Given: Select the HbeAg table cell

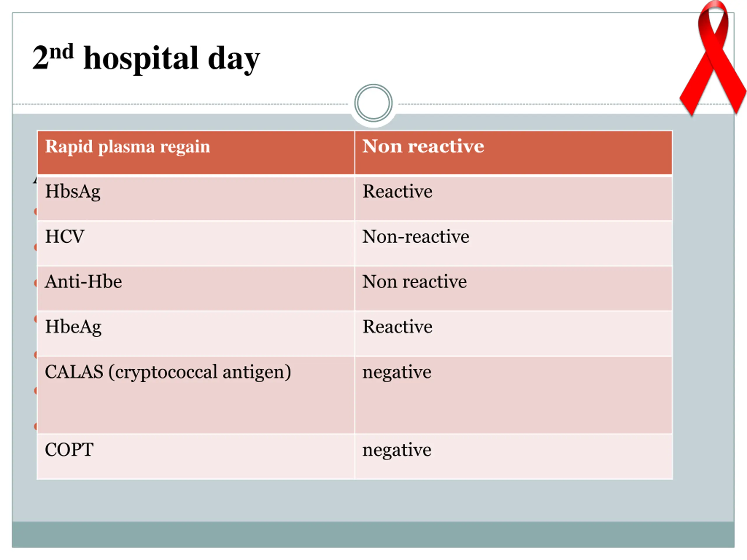Looking at the screenshot, I should click(196, 333).
